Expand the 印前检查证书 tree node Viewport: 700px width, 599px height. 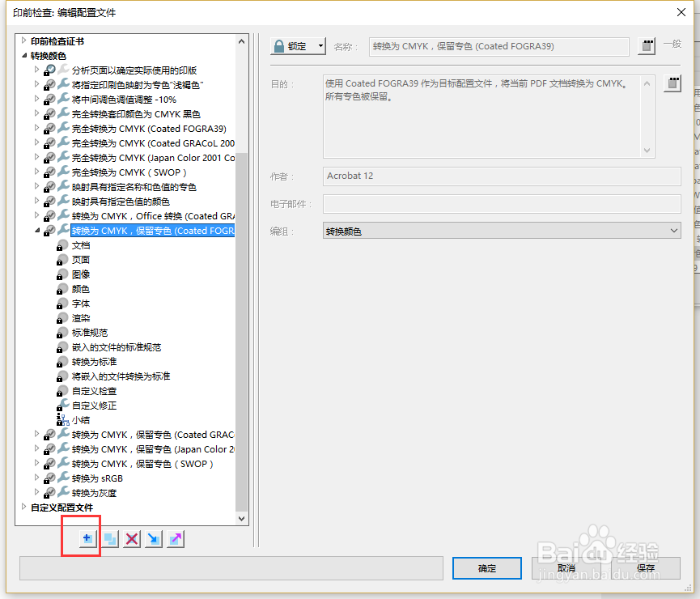point(24,40)
